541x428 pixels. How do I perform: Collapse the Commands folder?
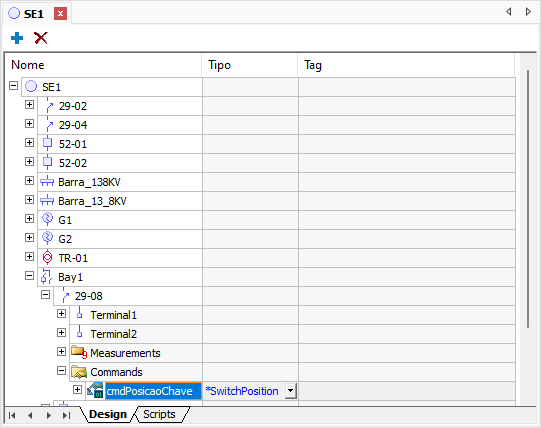pyautogui.click(x=61, y=371)
